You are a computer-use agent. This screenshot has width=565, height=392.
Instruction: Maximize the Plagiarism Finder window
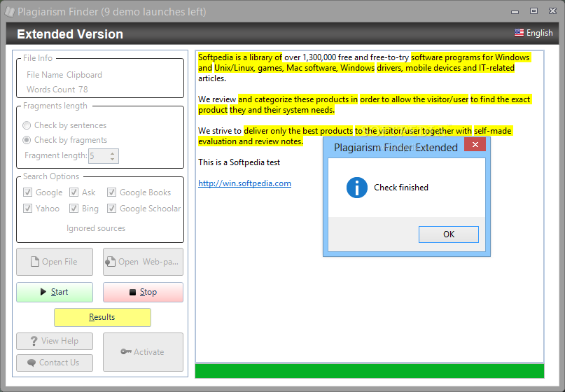coord(534,11)
